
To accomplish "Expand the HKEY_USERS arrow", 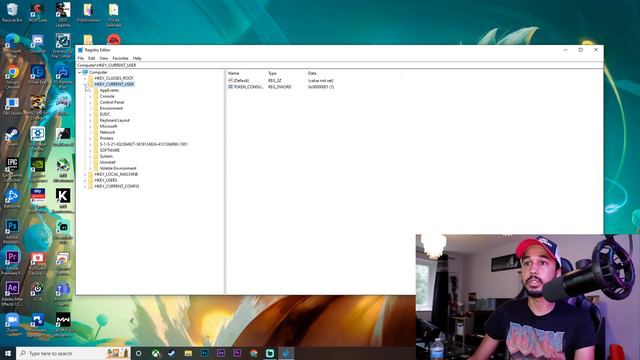I will click(85, 180).
